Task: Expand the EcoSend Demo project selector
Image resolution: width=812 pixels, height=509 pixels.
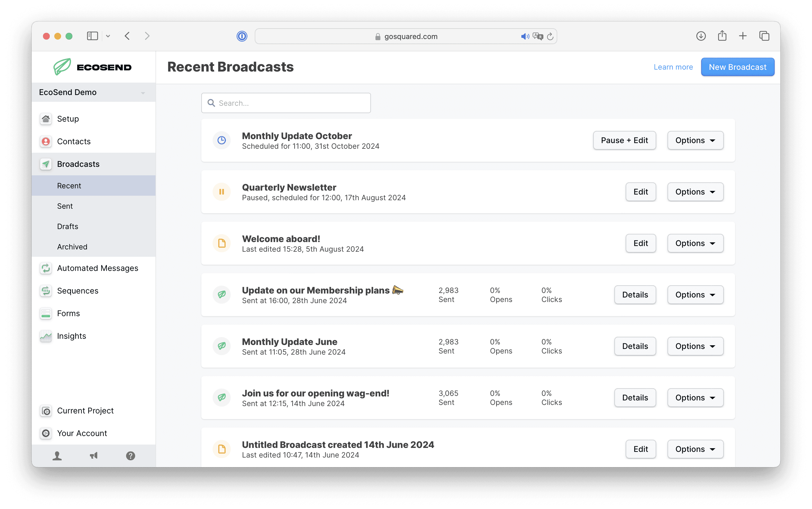Action: (x=94, y=92)
